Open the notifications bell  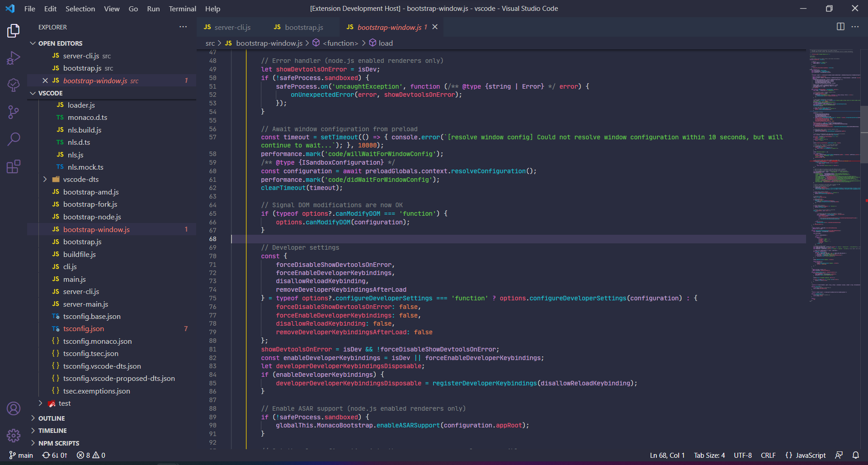point(856,455)
